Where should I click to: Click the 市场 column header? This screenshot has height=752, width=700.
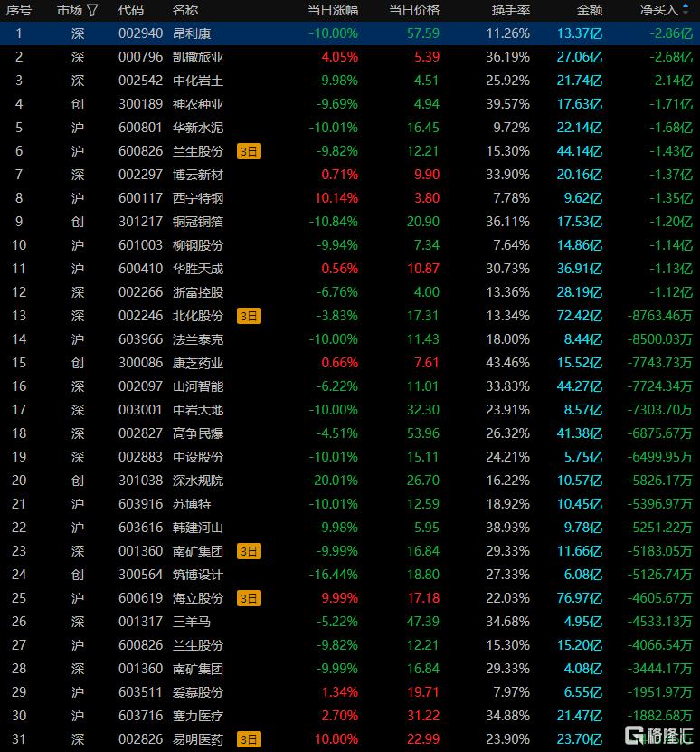pos(70,10)
